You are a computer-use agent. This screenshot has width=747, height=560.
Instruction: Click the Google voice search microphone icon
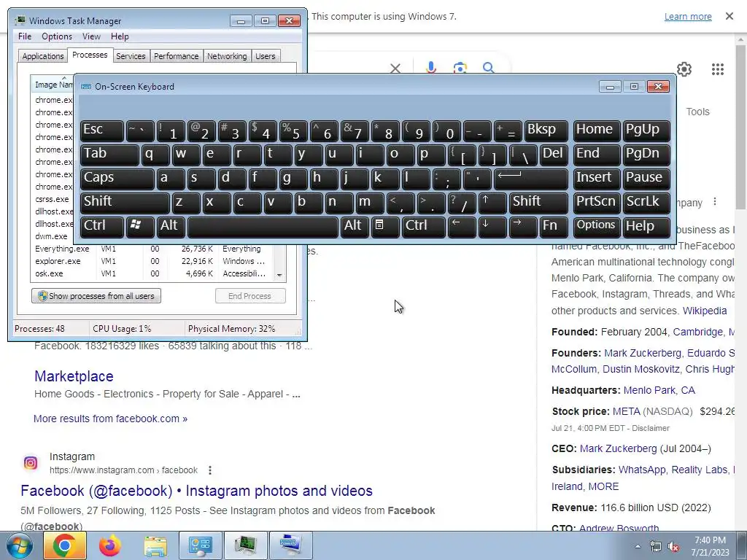tap(430, 68)
